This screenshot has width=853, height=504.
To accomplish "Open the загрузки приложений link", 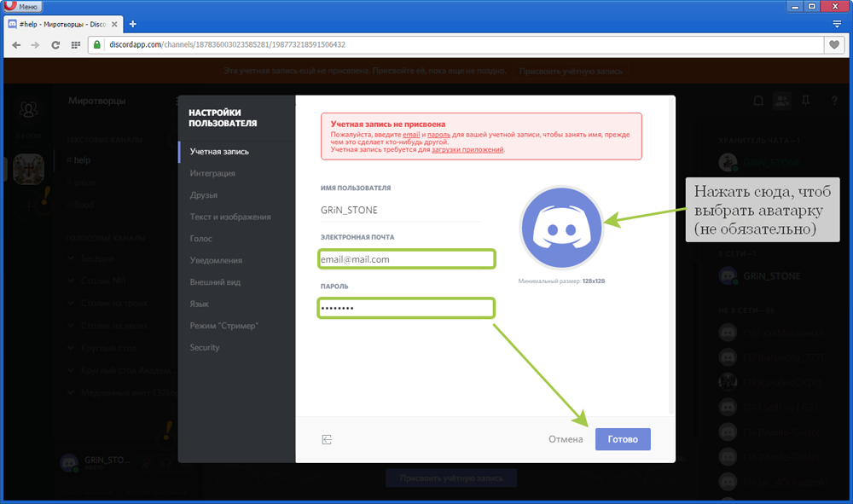I will click(x=467, y=149).
